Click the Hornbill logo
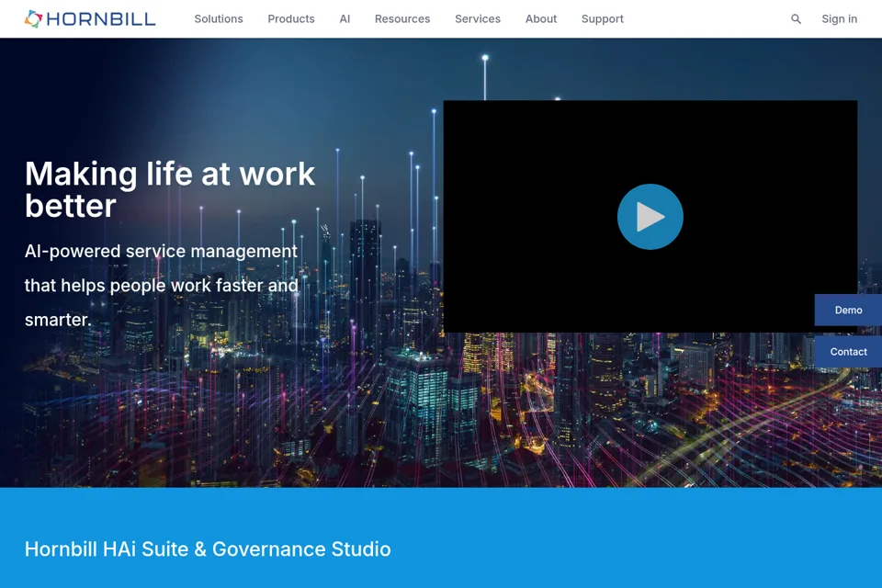 click(90, 19)
